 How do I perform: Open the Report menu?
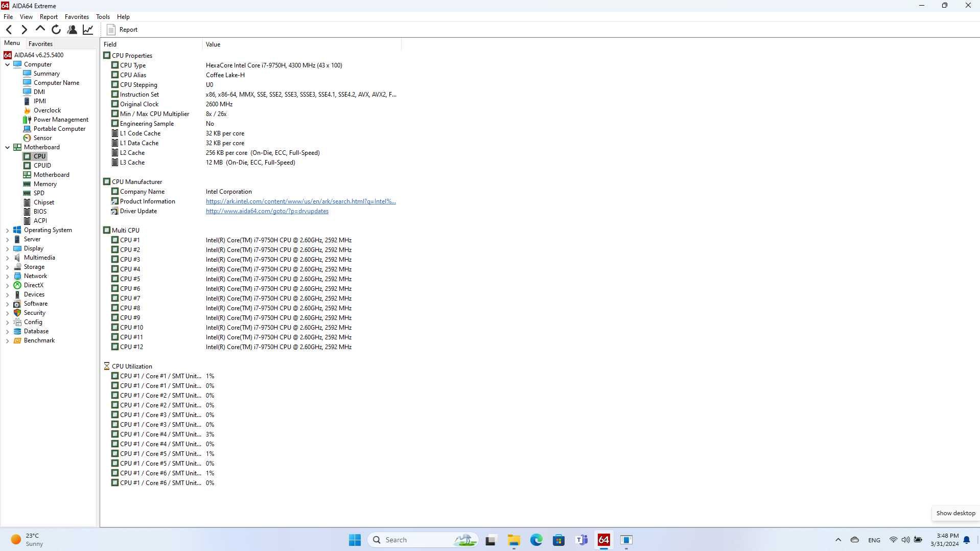coord(49,17)
